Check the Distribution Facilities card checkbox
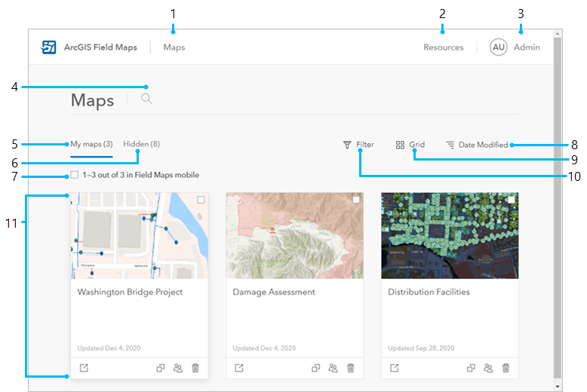This screenshot has height=392, width=587. [511, 200]
